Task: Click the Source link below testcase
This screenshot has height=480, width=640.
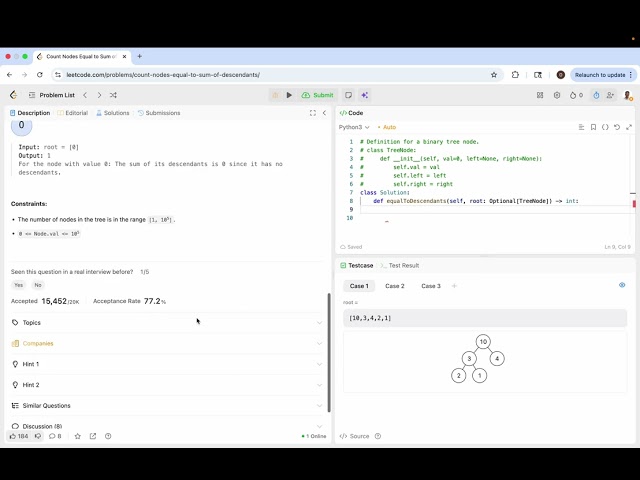Action: [x=354, y=436]
